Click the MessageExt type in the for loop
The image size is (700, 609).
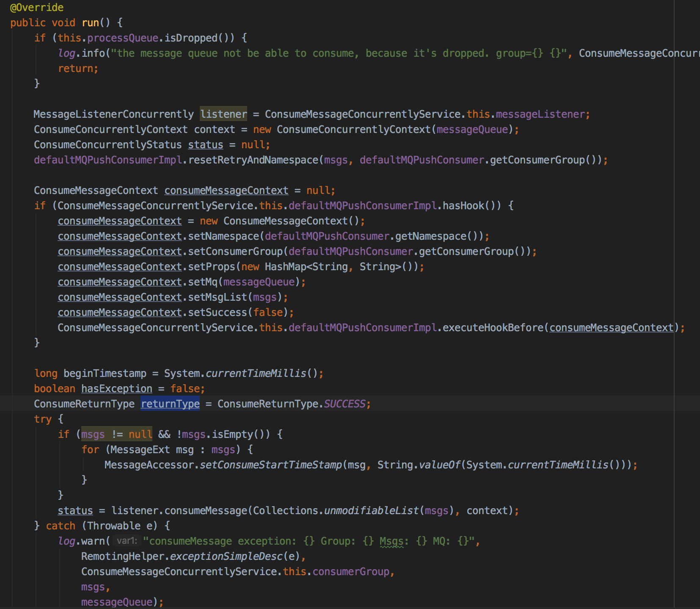coord(140,450)
